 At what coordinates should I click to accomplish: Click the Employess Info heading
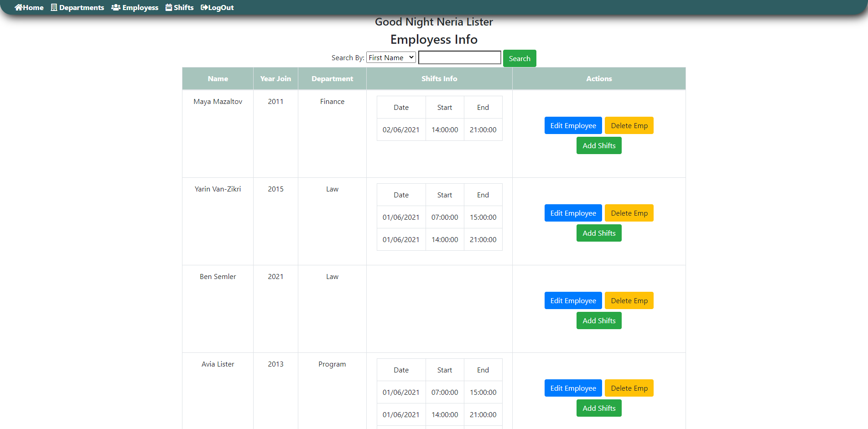pos(434,39)
